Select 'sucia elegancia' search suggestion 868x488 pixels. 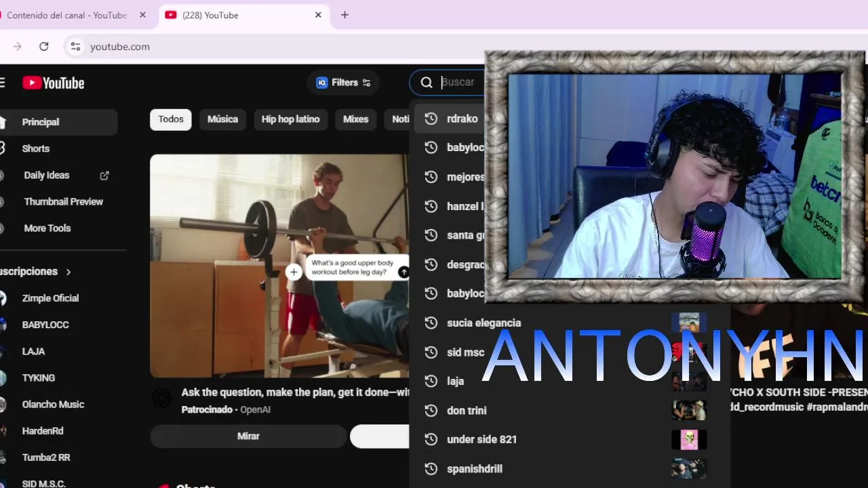(x=570, y=323)
